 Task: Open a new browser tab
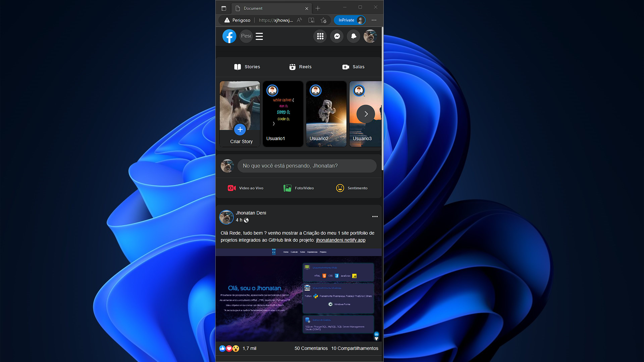tap(318, 8)
